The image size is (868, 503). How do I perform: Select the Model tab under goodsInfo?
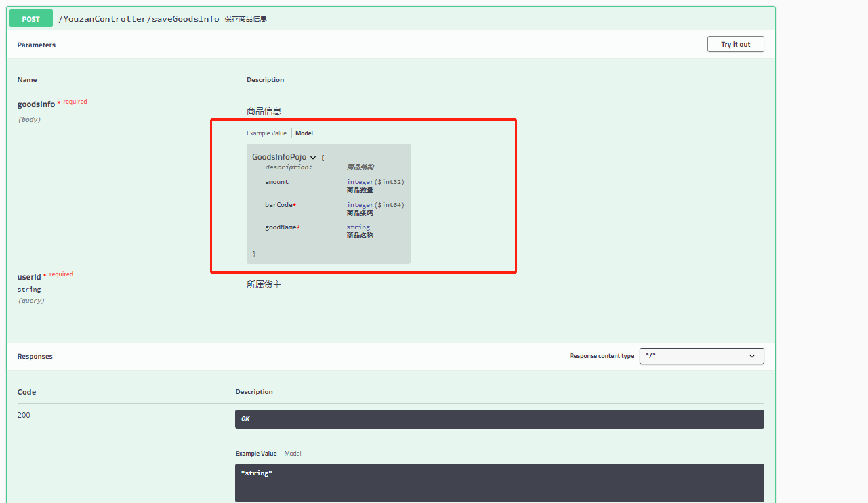pyautogui.click(x=304, y=133)
